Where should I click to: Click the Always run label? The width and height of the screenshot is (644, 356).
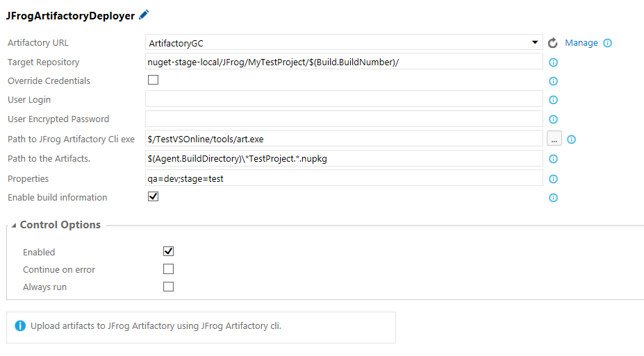point(44,287)
